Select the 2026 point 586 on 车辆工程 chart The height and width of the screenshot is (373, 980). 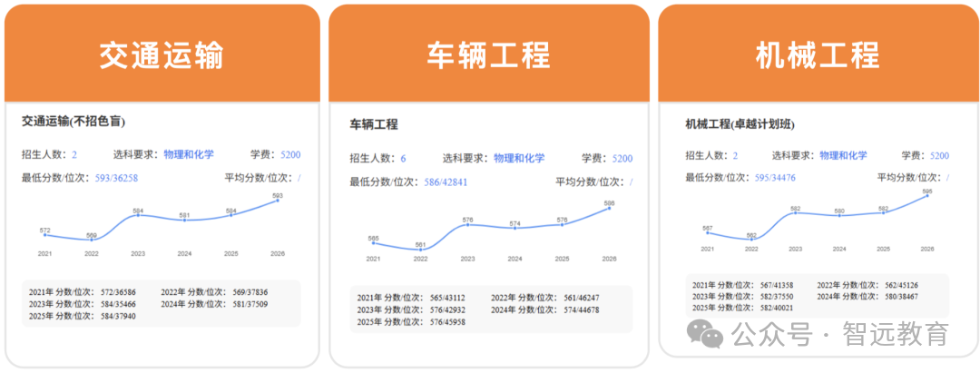pos(610,208)
